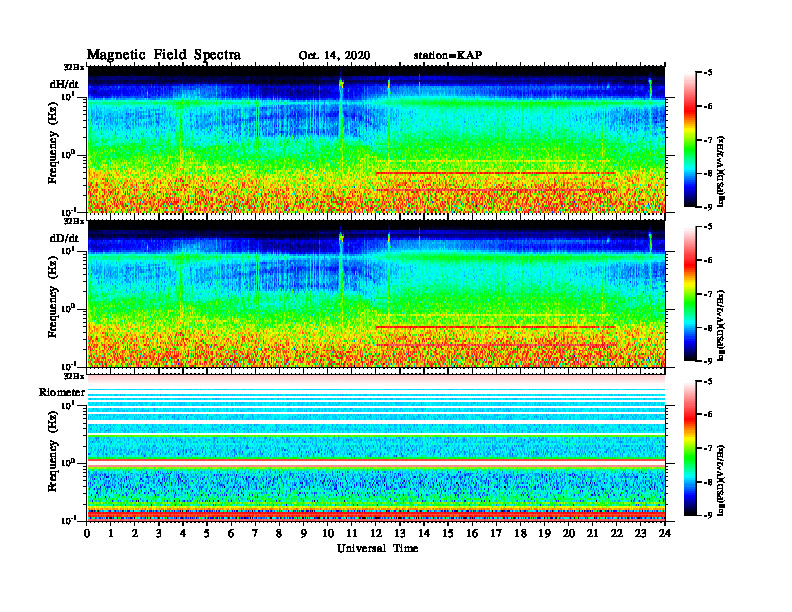Select hour tick label "16" on time axis
This screenshot has width=792, height=612.
(x=472, y=534)
